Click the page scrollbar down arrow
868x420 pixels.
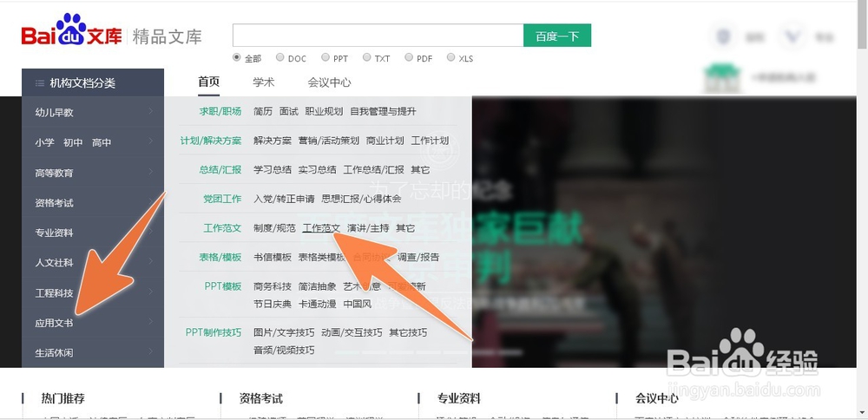863,412
